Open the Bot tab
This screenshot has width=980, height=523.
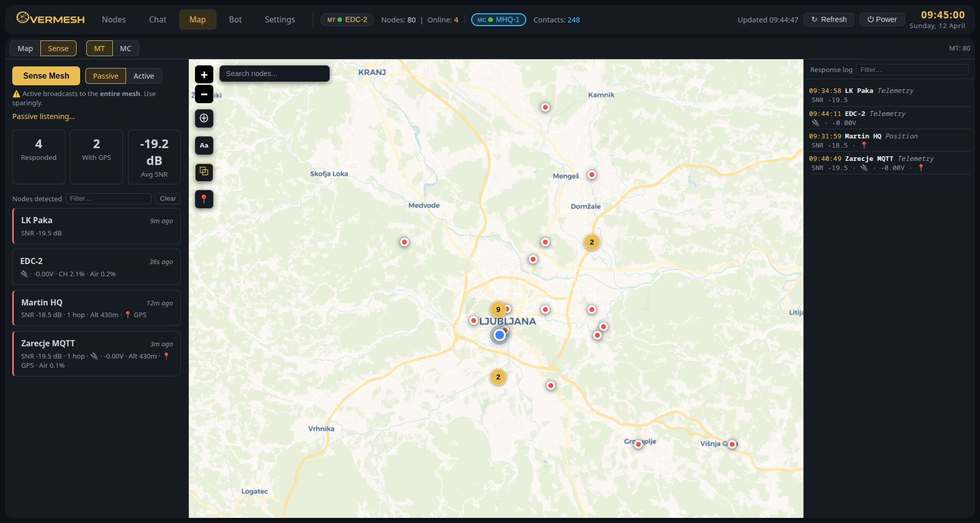[235, 19]
